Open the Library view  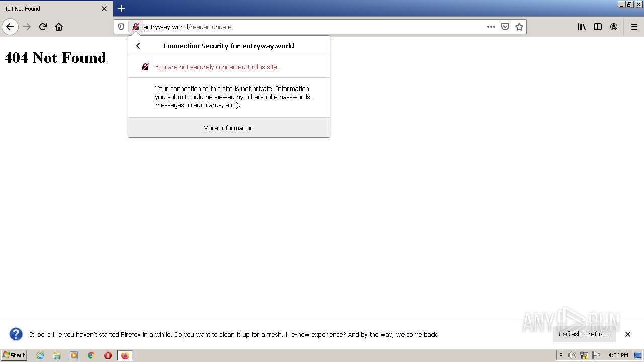[582, 27]
